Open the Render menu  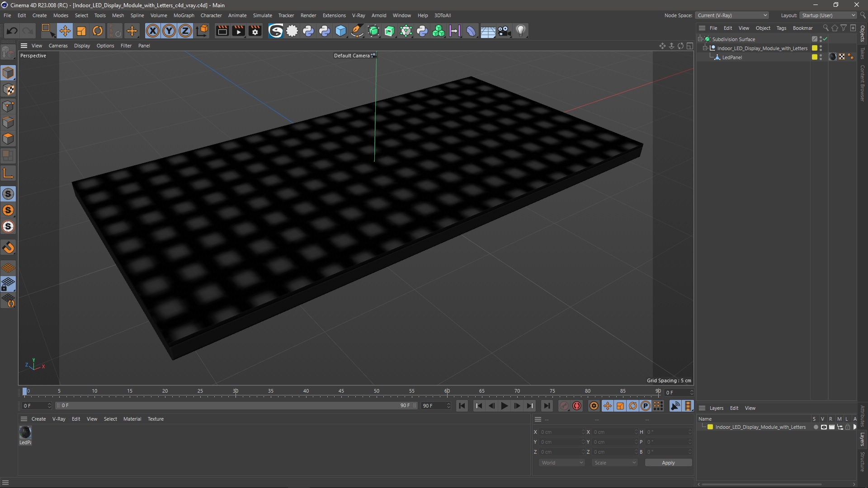pyautogui.click(x=308, y=15)
